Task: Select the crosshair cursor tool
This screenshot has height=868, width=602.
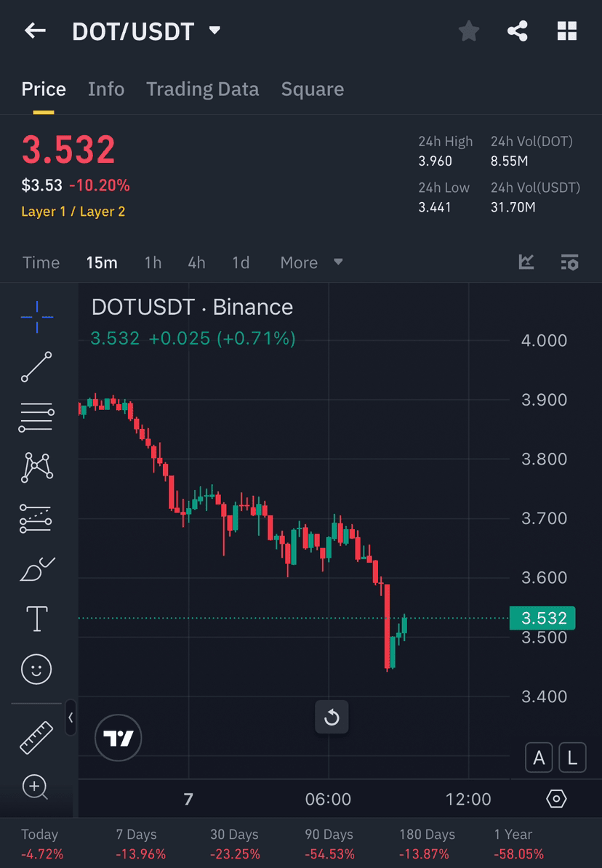Action: coord(36,317)
